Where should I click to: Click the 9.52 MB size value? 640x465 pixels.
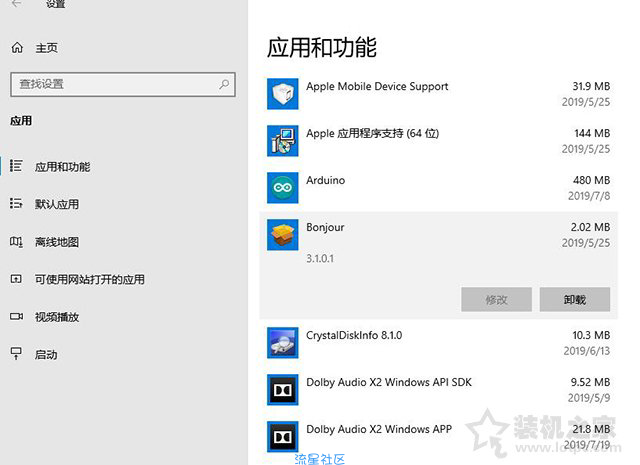click(x=590, y=383)
